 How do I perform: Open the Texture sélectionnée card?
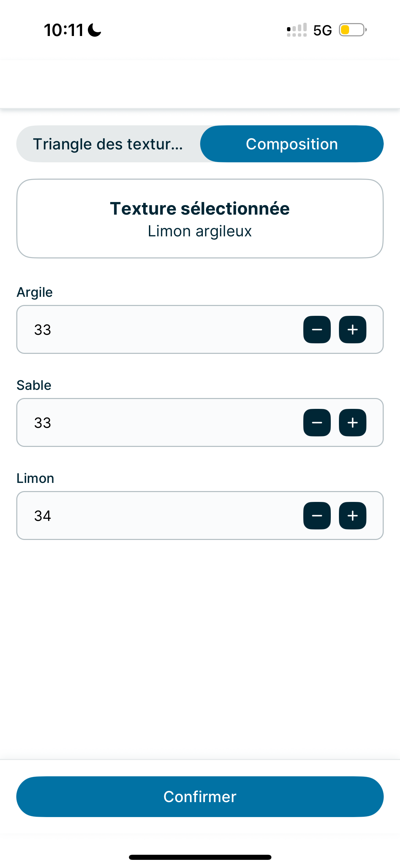pos(200,218)
